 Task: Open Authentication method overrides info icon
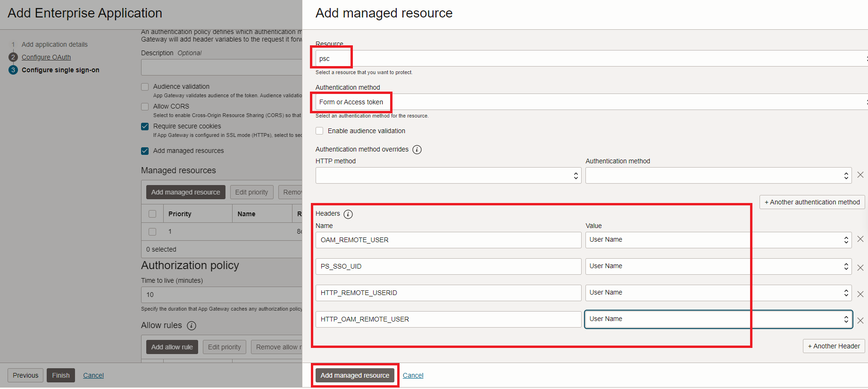417,150
